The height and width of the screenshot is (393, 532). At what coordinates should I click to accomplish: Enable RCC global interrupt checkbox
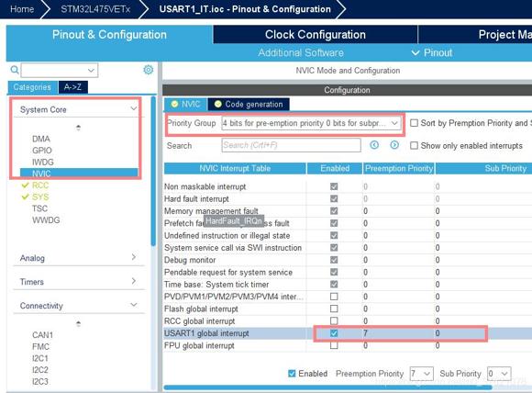[x=334, y=321]
